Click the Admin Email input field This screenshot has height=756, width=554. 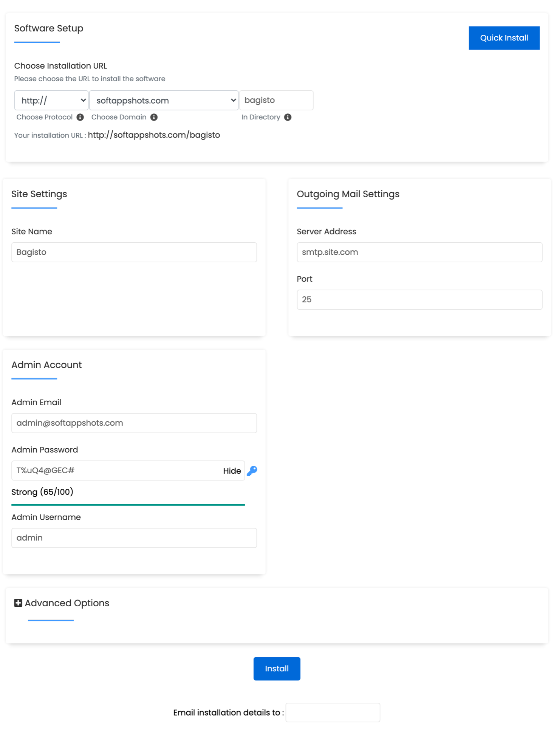134,423
